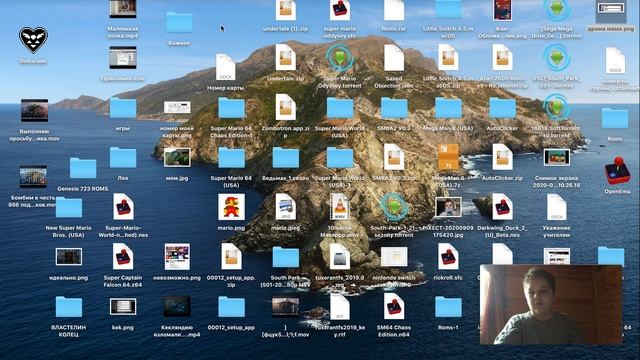This screenshot has width=640, height=360.
Task: Select the 00012_setup_app folder
Action: [231, 307]
